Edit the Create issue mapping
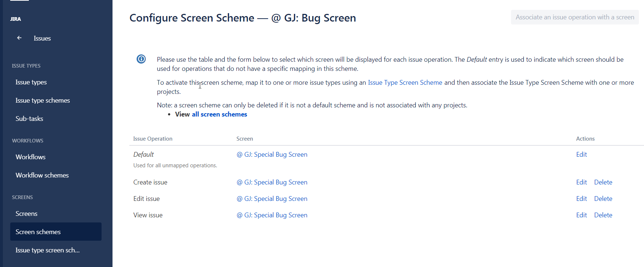Screen dimensions: 644x267 coord(582,182)
